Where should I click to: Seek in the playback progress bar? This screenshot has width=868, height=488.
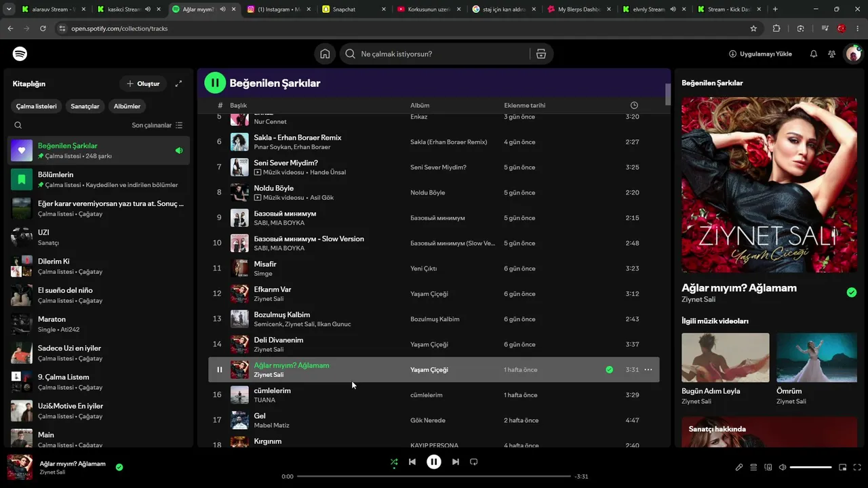[x=434, y=476]
